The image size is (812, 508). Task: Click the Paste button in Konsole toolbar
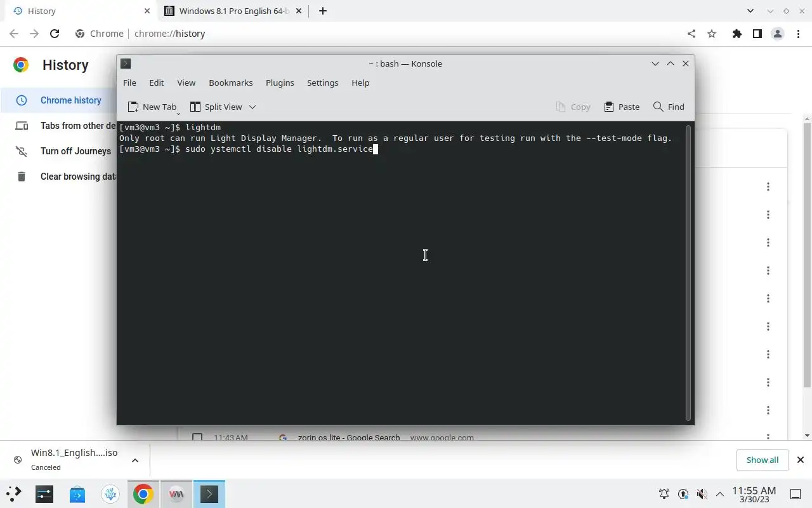point(622,107)
